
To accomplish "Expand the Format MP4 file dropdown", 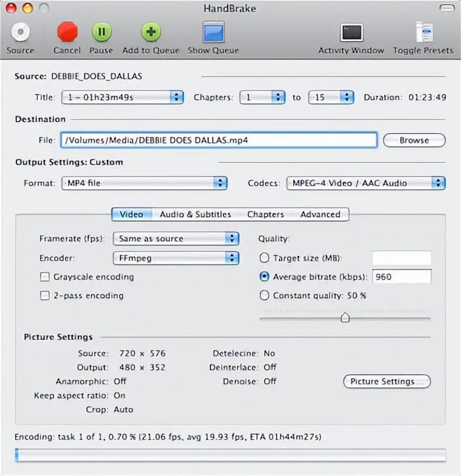I will tap(144, 183).
